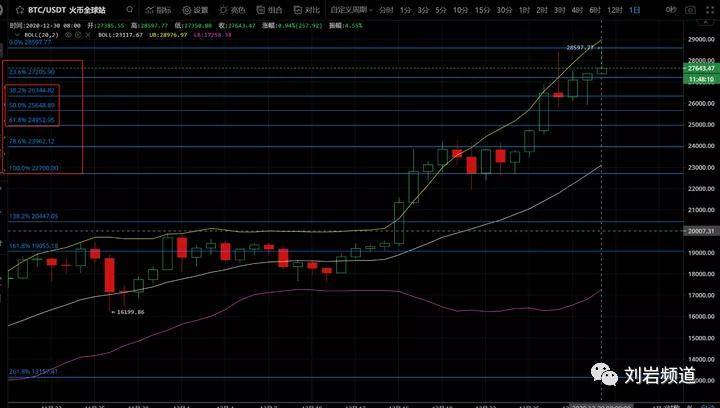Screen dimensions: 720x408
Task: Expand the 自定义周期 custom period dropdown
Action: [351, 10]
